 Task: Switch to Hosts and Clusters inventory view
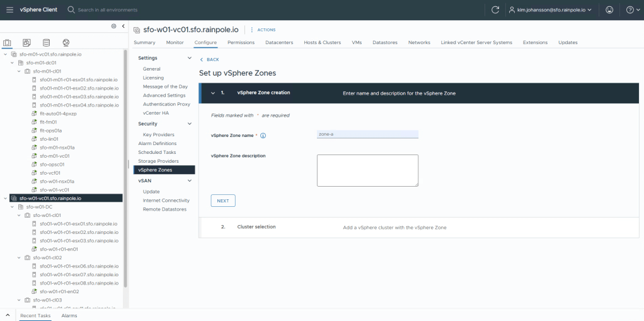[8, 43]
